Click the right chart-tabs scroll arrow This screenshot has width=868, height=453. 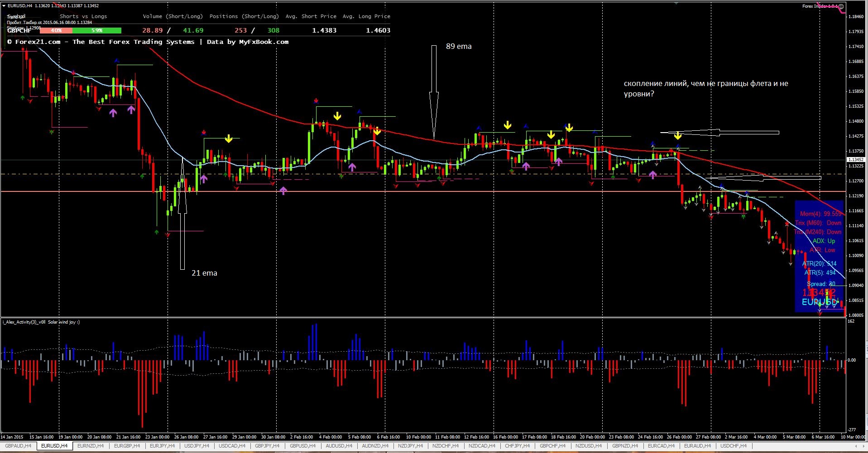(863, 446)
